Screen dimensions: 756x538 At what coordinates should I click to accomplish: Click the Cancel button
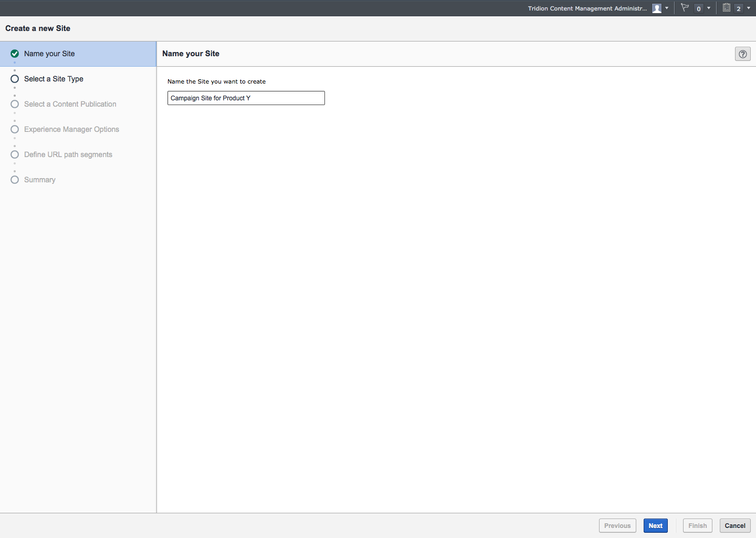[735, 525]
